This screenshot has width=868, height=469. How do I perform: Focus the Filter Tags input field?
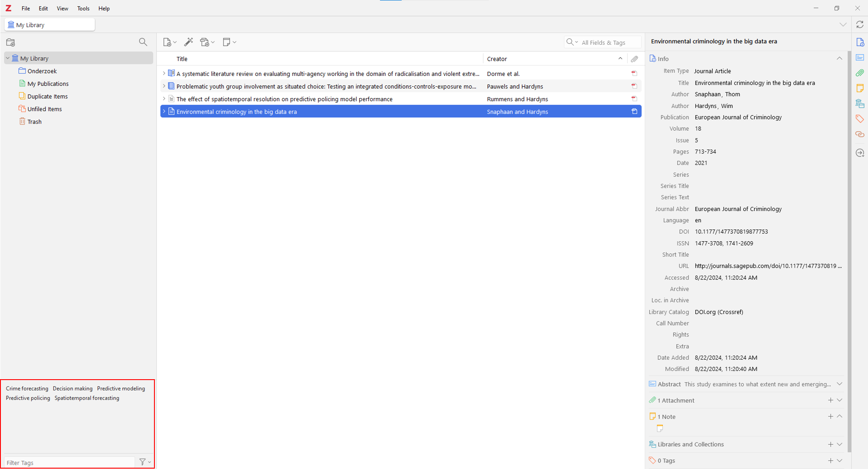point(69,462)
